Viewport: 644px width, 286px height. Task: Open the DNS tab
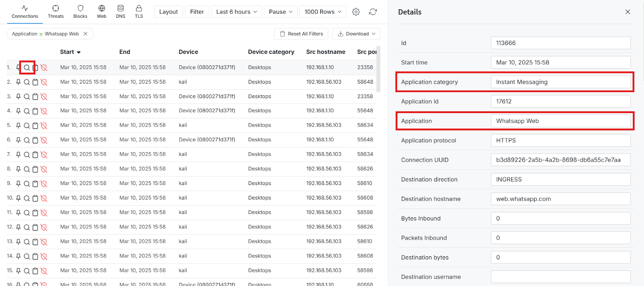tap(120, 12)
